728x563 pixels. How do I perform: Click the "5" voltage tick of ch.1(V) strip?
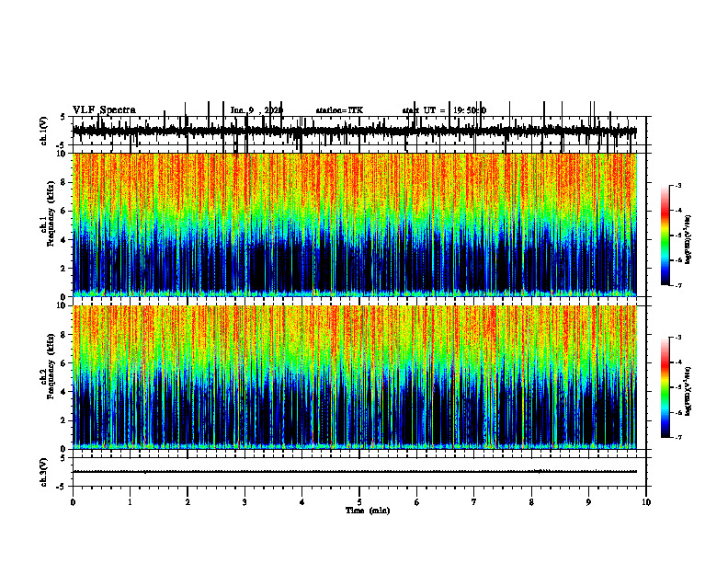point(63,117)
